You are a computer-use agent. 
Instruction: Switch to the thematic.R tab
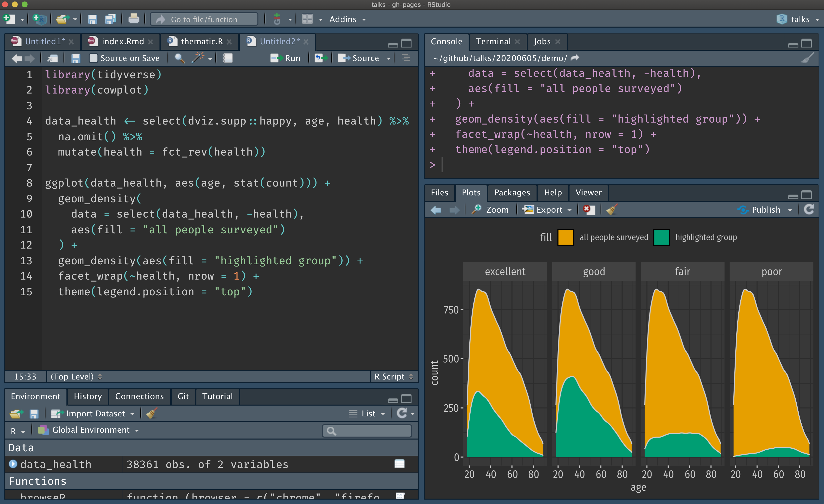click(201, 42)
